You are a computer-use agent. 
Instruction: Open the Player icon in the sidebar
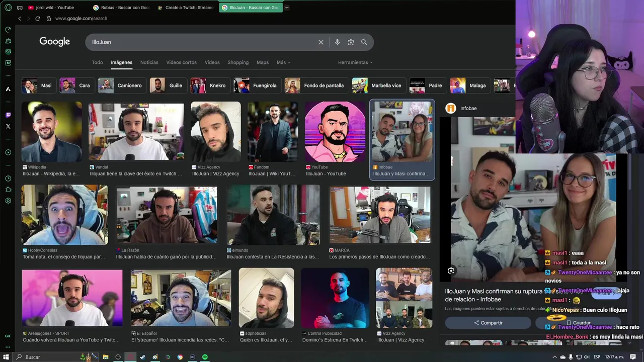[8, 152]
